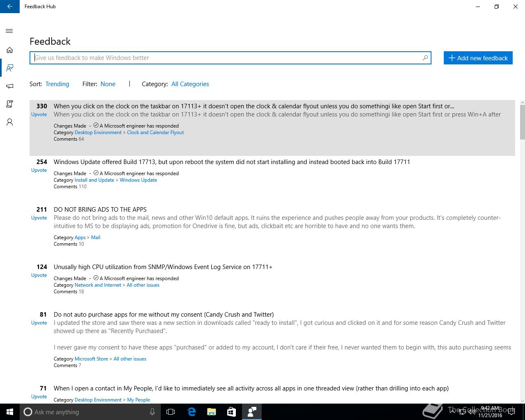Open Feedback section in sidebar
This screenshot has width=525, height=420.
pyautogui.click(x=9, y=68)
